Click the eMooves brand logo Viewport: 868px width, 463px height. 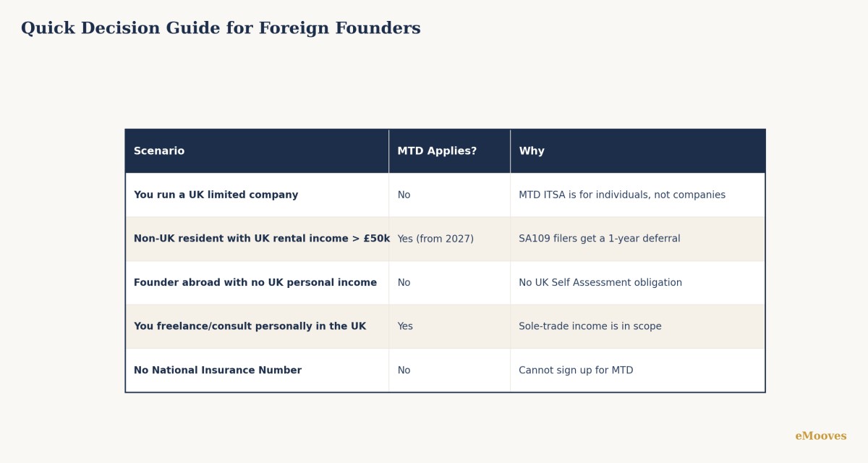[821, 436]
